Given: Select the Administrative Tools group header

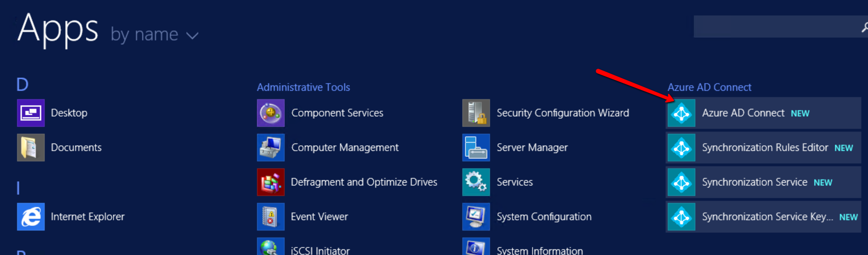Looking at the screenshot, I should (303, 87).
